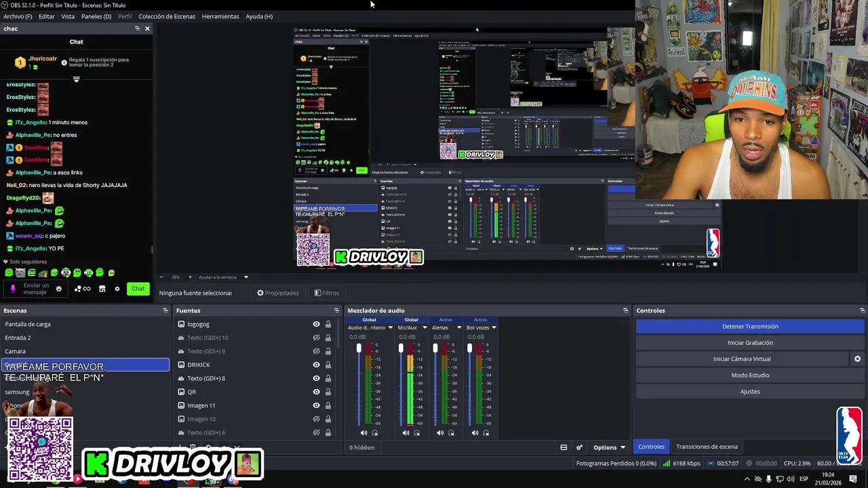
Task: Expand the mixer Options dropdown
Action: click(609, 447)
